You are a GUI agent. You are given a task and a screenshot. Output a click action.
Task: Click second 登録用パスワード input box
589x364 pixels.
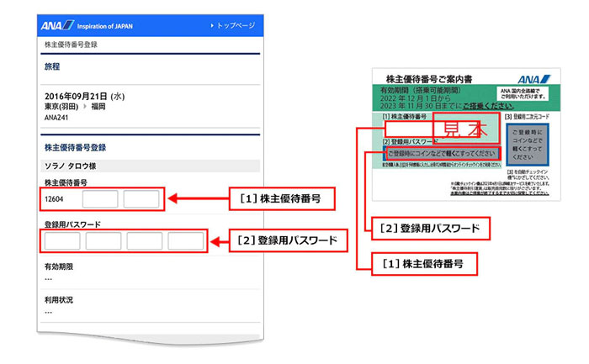coord(103,241)
